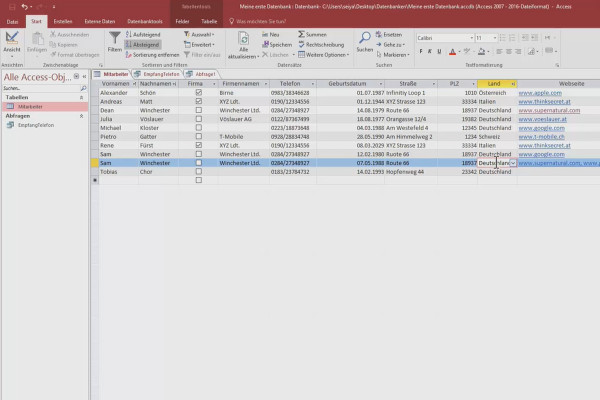Toggle Firma checkbox for Pietro Gatter
Viewport: 600px width, 400px height.
point(199,136)
